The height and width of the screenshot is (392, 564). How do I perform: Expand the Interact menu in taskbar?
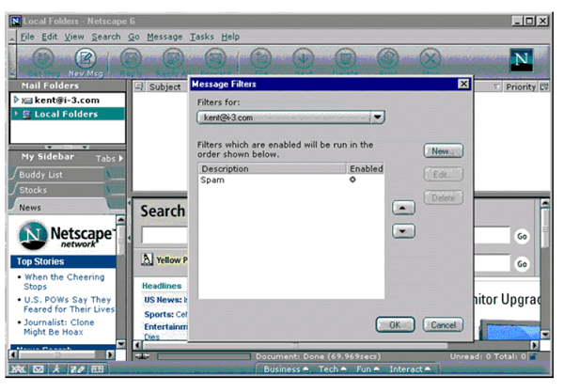click(x=410, y=369)
